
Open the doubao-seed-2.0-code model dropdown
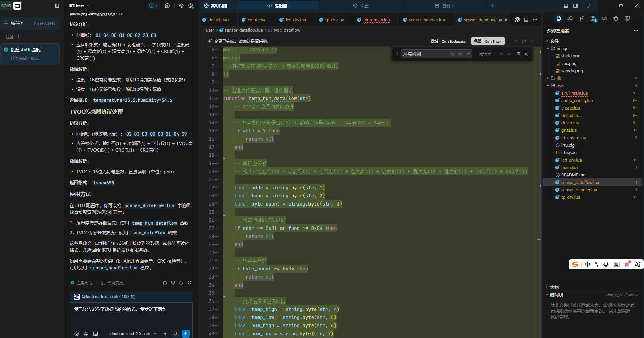(x=133, y=334)
